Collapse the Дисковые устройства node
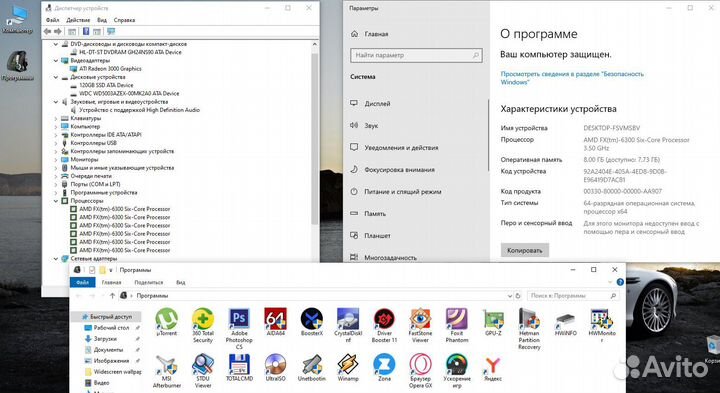Image resolution: width=720 pixels, height=393 pixels. pos(56,77)
